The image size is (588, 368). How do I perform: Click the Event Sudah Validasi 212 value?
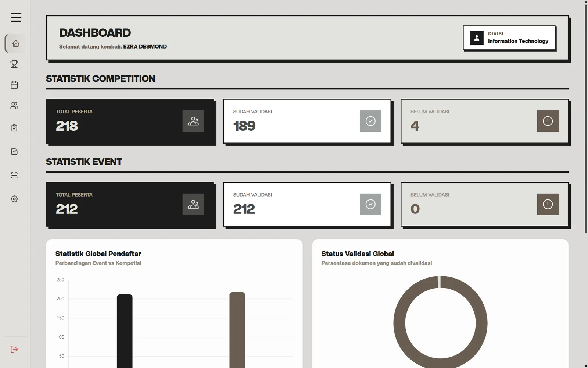coord(244,209)
